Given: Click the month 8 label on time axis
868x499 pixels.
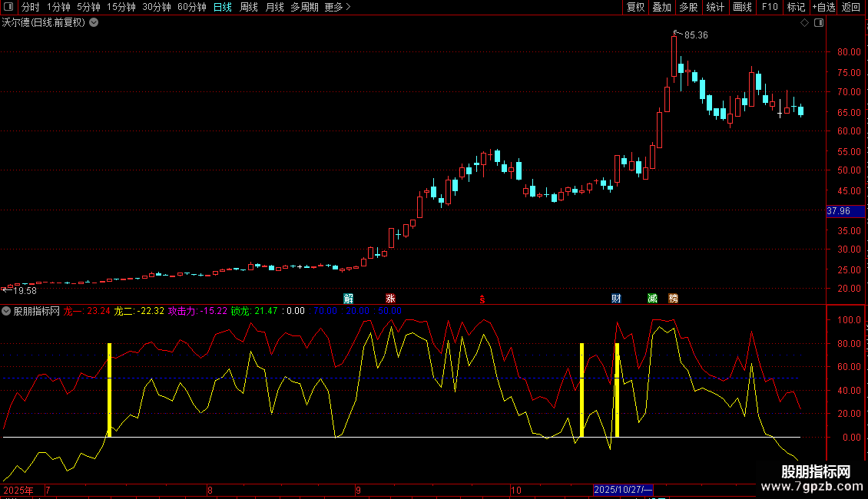Looking at the screenshot, I should pyautogui.click(x=210, y=490).
